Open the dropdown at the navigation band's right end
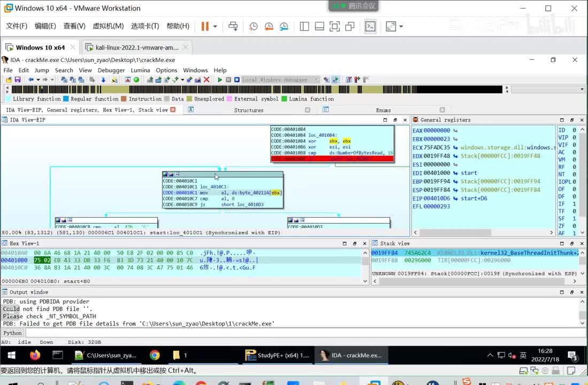The height and width of the screenshot is (385, 588). point(582,89)
